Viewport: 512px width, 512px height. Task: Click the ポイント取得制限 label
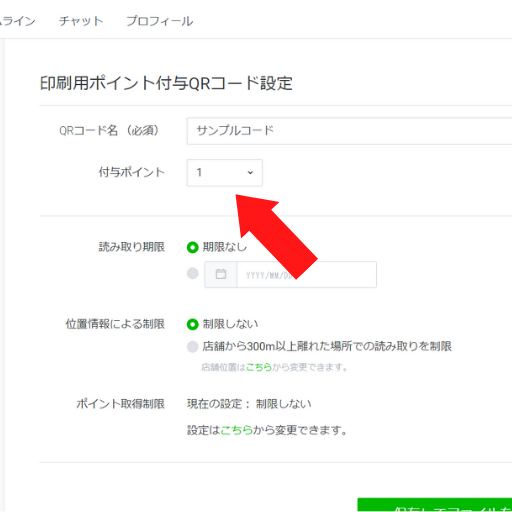[121, 404]
